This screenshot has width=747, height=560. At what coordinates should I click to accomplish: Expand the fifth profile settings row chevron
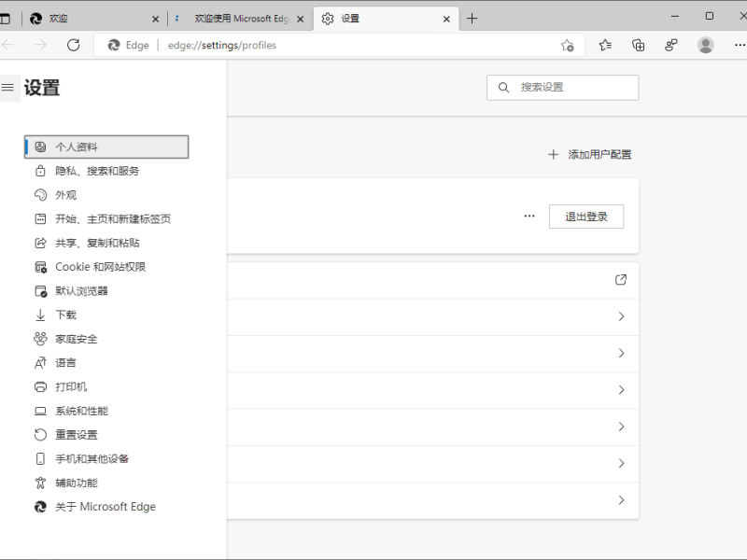point(621,427)
